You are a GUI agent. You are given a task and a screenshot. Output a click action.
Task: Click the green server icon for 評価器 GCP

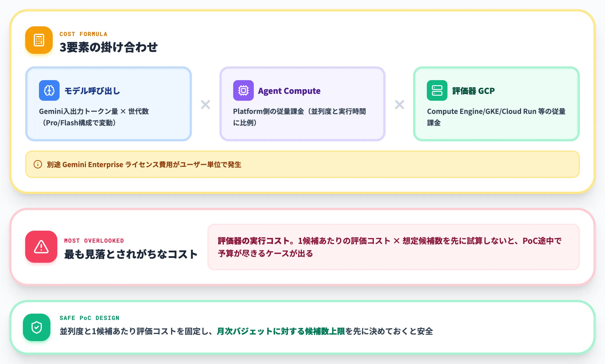[437, 90]
